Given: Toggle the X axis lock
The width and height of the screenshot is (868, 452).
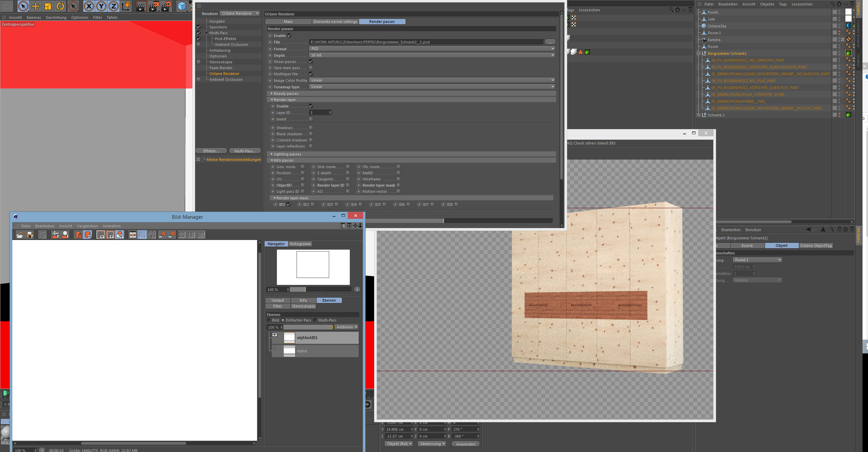Looking at the screenshot, I should pyautogui.click(x=89, y=6).
